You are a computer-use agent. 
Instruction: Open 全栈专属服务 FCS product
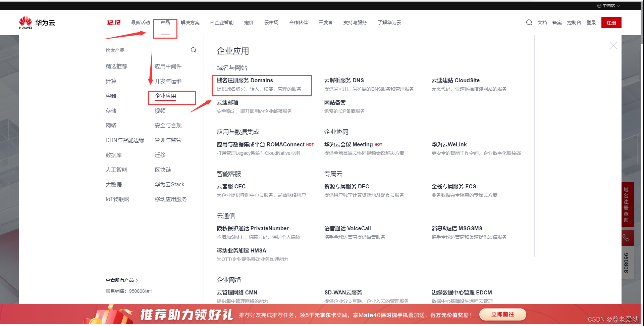[x=454, y=187]
